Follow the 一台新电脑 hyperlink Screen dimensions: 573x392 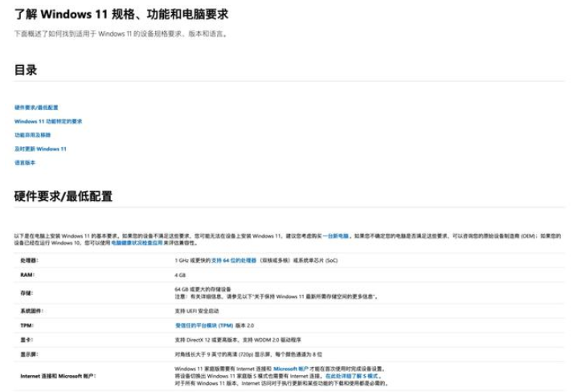(x=338, y=236)
